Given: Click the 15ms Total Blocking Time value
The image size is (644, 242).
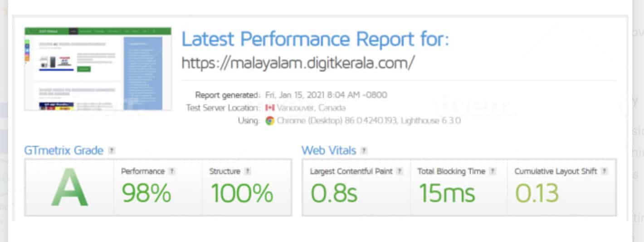Looking at the screenshot, I should click(446, 193).
